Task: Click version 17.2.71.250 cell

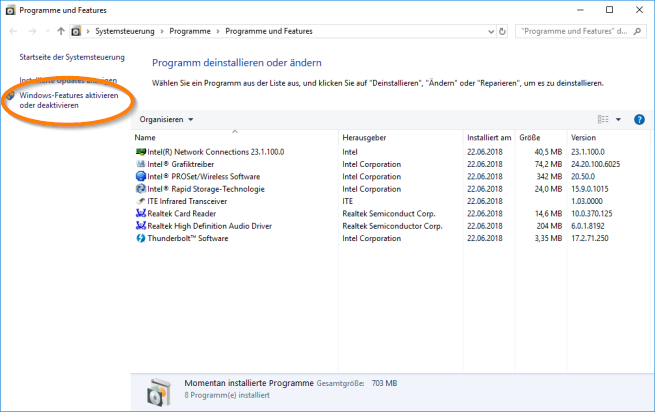Action: click(590, 238)
